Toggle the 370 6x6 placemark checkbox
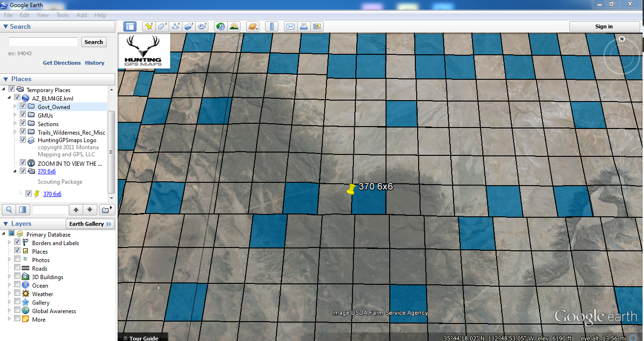The image size is (644, 341). (x=28, y=194)
